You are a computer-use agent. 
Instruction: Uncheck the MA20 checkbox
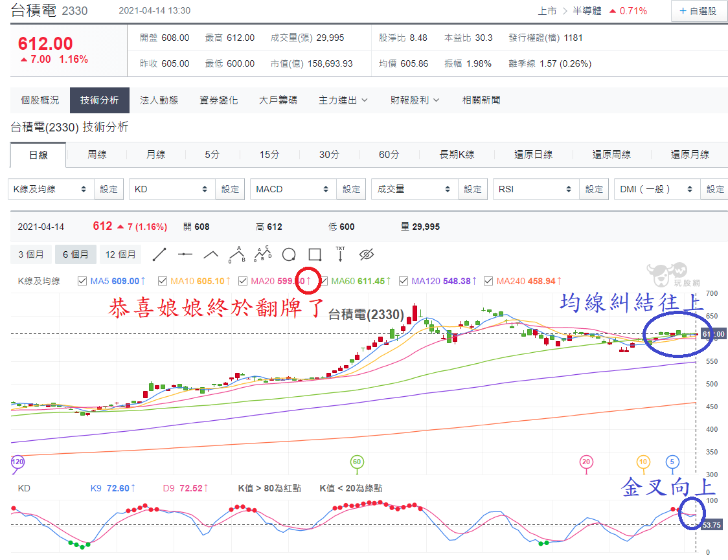point(243,281)
